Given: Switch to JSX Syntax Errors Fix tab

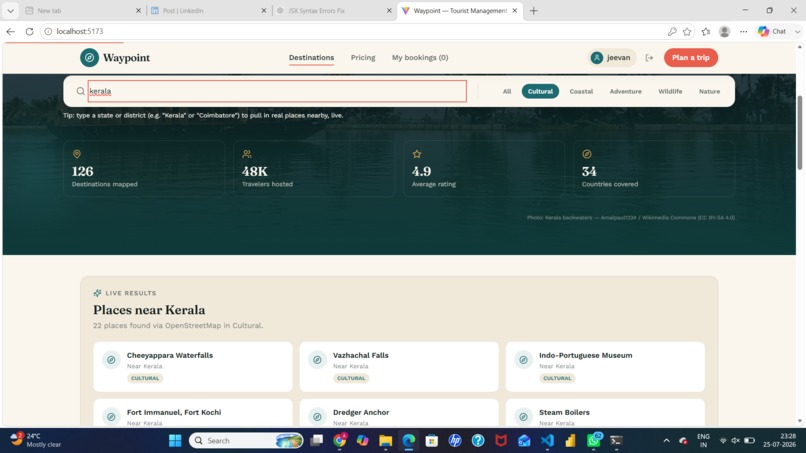Looking at the screenshot, I should 334,10.
